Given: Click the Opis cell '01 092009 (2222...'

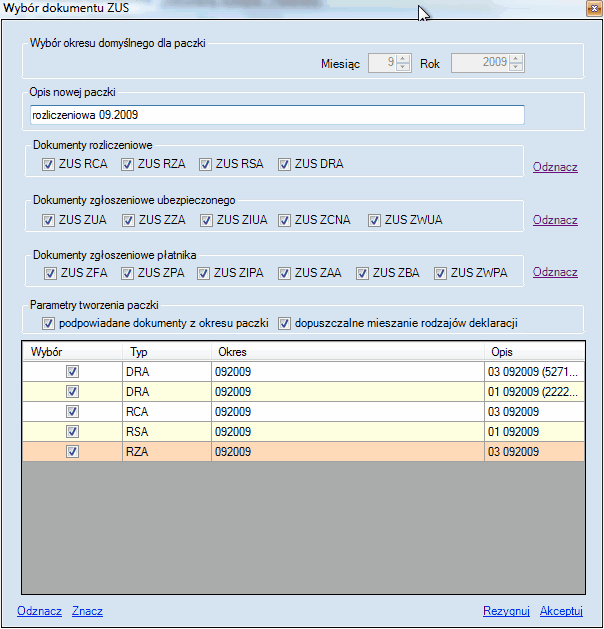Looking at the screenshot, I should (534, 392).
